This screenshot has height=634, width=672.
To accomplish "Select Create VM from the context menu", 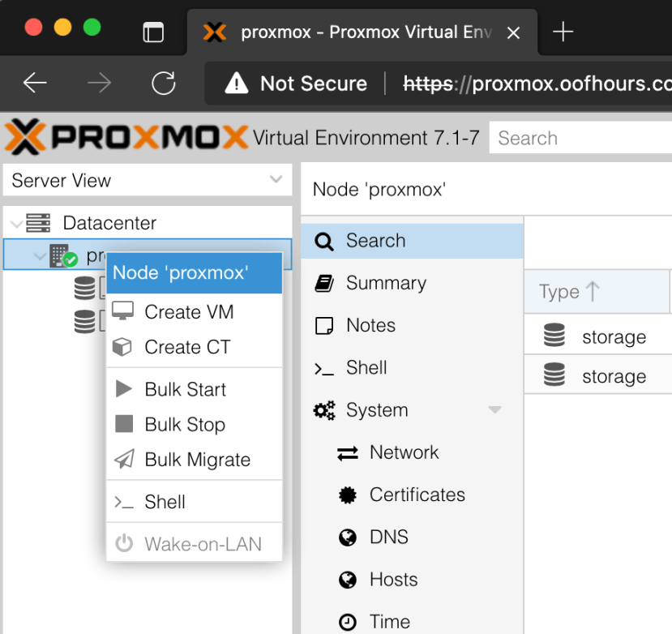I will [186, 311].
